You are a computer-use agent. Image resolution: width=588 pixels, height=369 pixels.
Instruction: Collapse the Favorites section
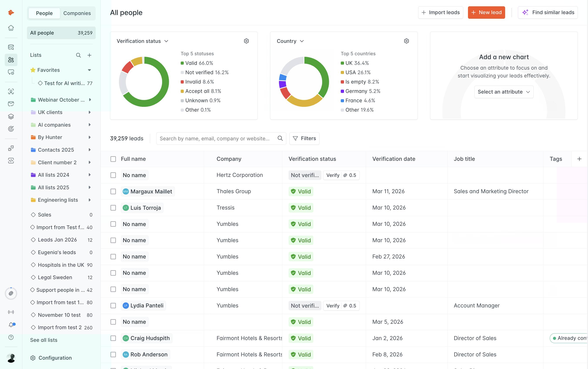coord(89,70)
